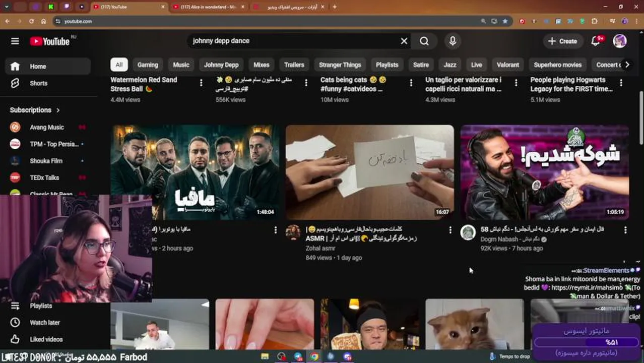This screenshot has width=644, height=363.
Task: Reload the page in Chrome
Action: point(31,21)
